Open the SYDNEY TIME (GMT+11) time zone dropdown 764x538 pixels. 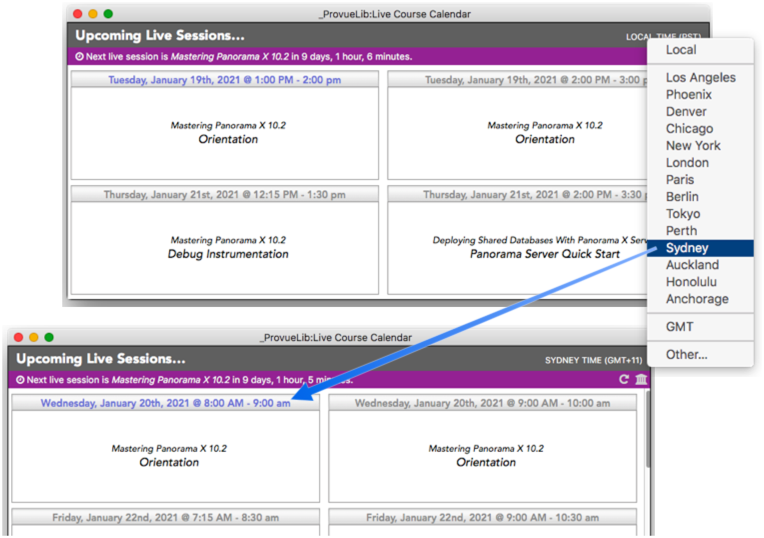(593, 361)
